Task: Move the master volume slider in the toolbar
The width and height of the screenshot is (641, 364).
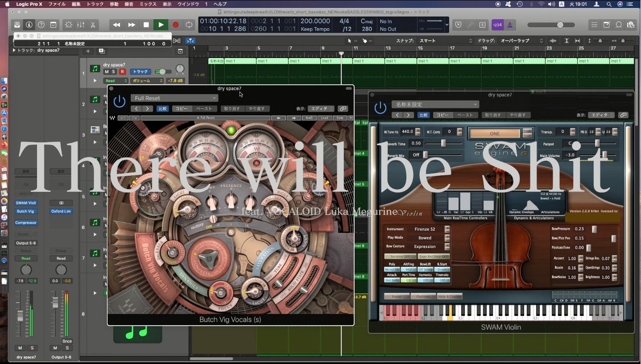Action: pos(560,25)
